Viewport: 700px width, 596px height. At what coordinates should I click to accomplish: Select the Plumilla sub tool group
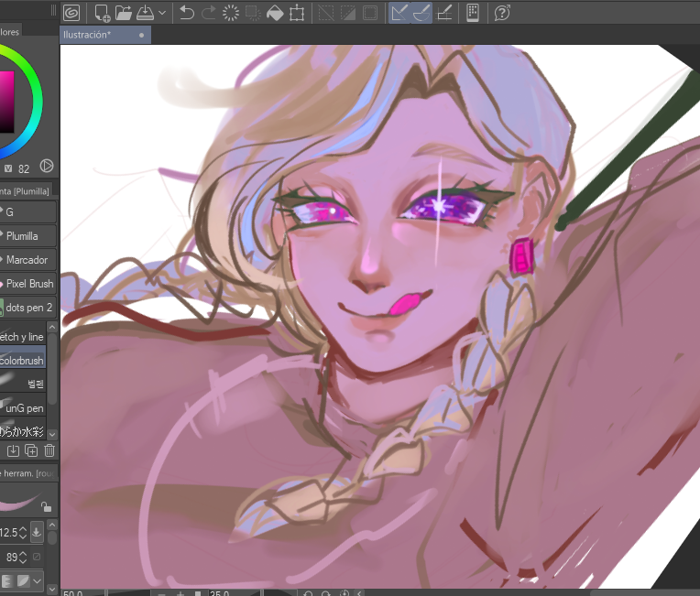pyautogui.click(x=27, y=235)
